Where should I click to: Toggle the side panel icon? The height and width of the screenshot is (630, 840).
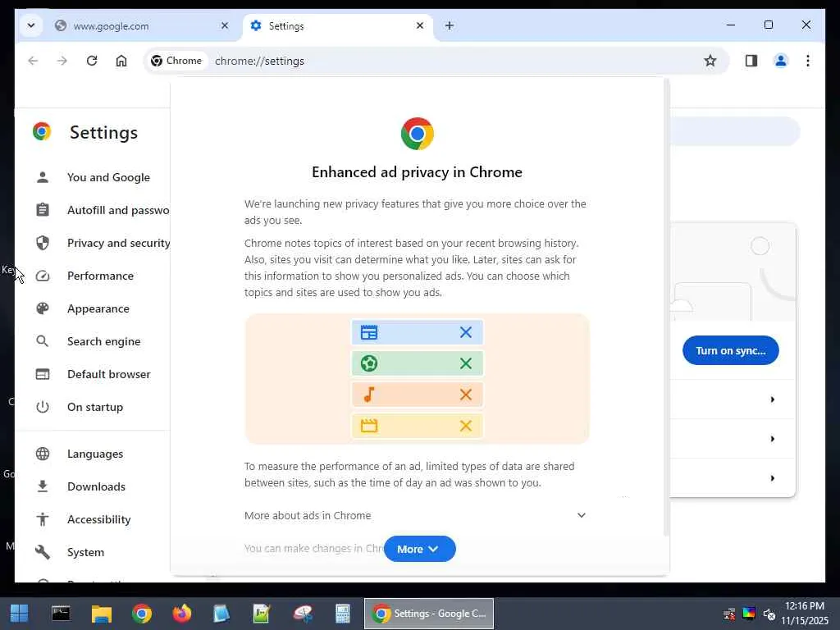[751, 61]
